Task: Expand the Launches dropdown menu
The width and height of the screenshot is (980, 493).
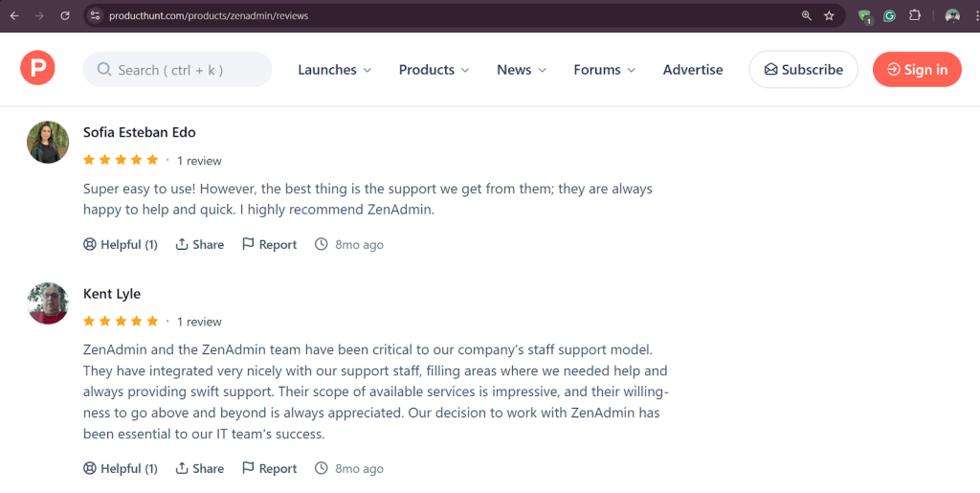Action: click(334, 70)
